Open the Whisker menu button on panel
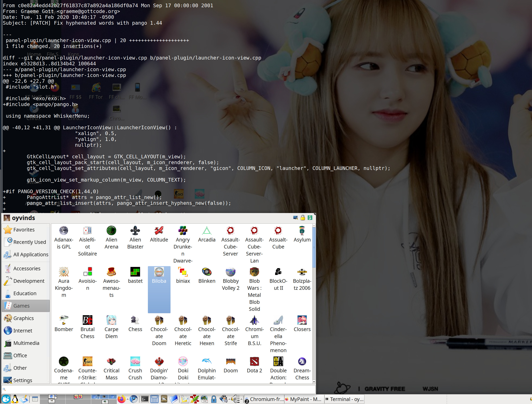532x404 pixels. tap(6, 399)
